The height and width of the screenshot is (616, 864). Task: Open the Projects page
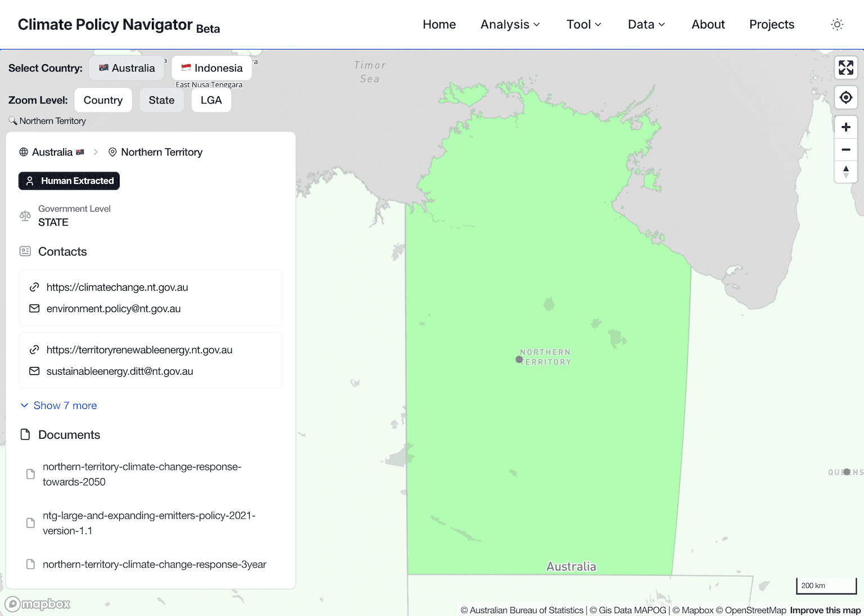coord(771,25)
